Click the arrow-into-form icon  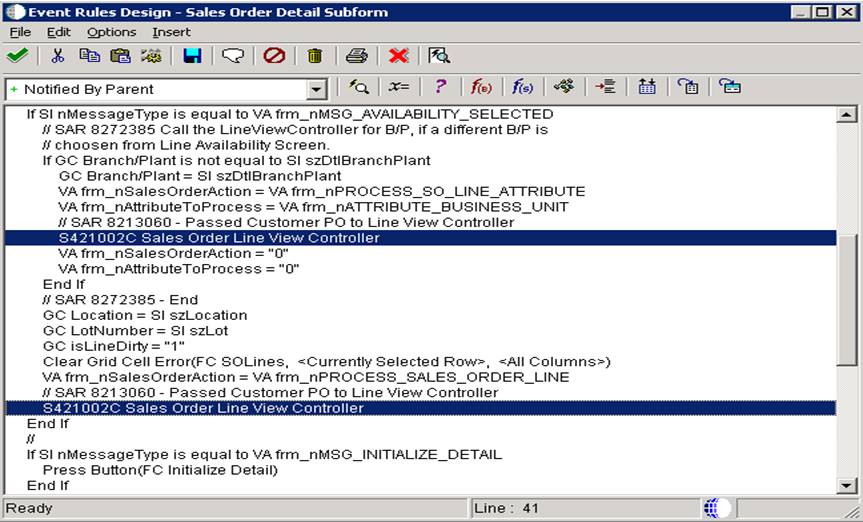pyautogui.click(x=688, y=86)
